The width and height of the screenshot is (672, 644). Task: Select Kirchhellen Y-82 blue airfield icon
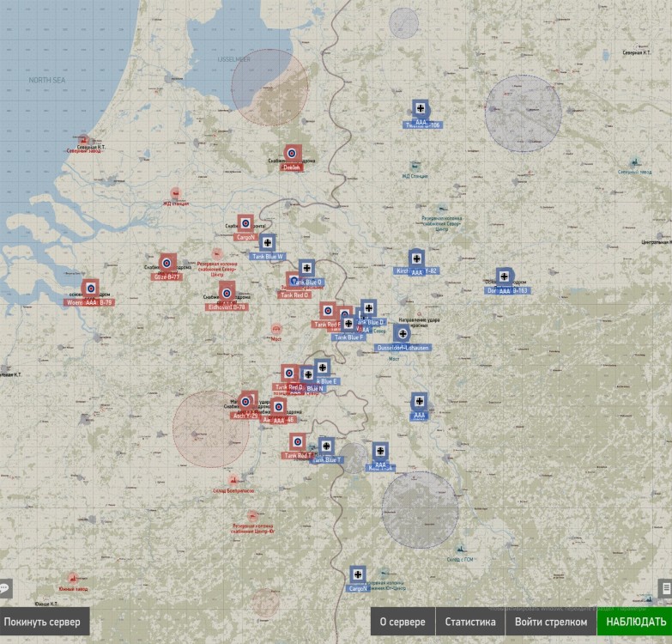[x=416, y=258]
